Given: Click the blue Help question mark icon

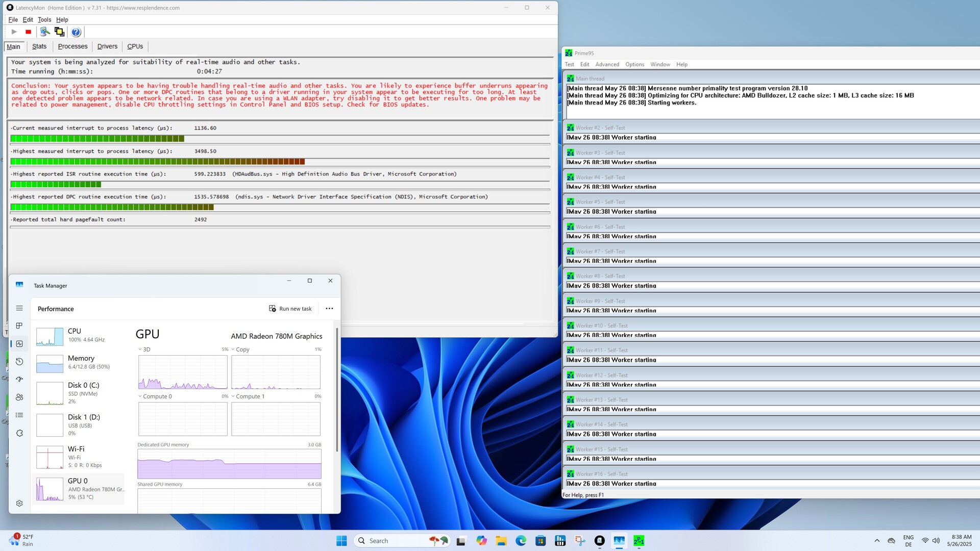Looking at the screenshot, I should (x=76, y=32).
